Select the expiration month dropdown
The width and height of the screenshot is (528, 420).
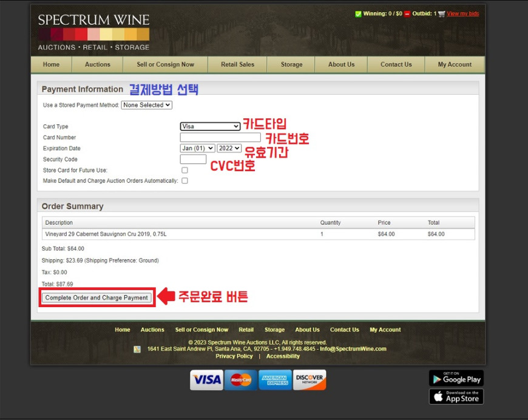[x=197, y=148]
